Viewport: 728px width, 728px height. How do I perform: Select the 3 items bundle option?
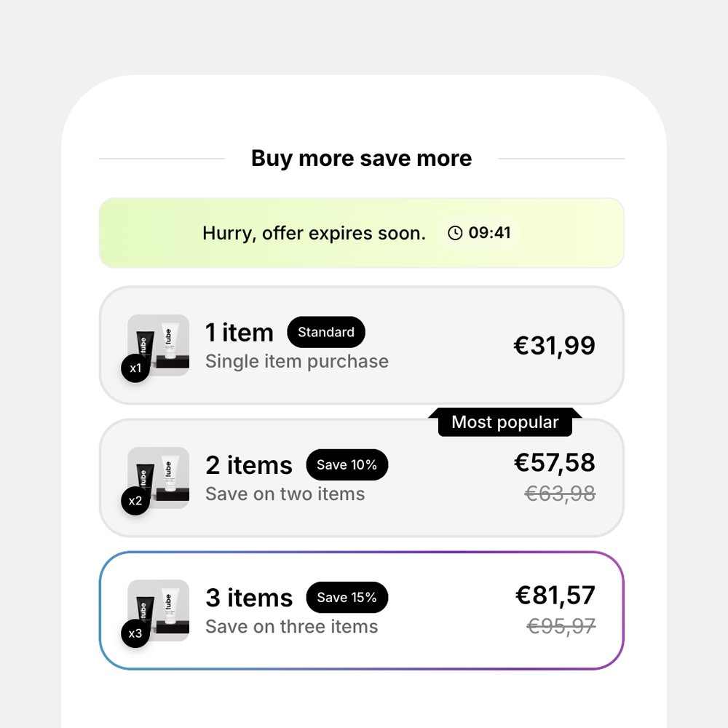(362, 611)
